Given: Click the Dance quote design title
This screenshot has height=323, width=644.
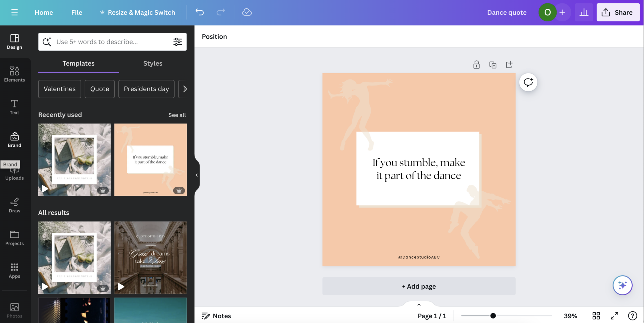Looking at the screenshot, I should [x=507, y=13].
